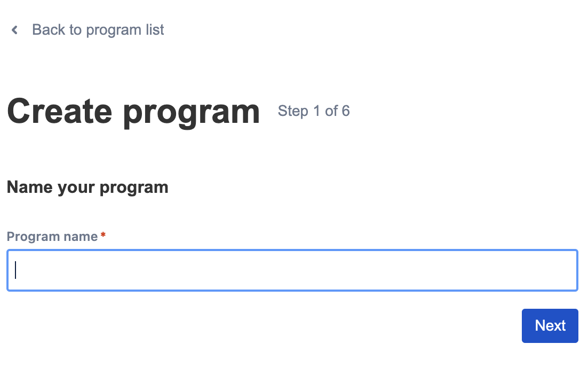Image resolution: width=588 pixels, height=375 pixels.
Task: Click the asterisk after 'Program name'
Action: click(103, 235)
